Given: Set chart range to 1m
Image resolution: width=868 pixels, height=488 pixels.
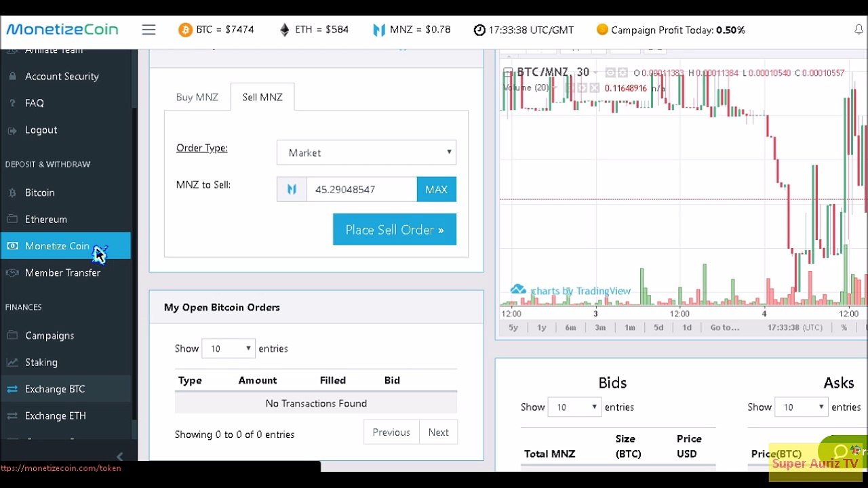Looking at the screenshot, I should tap(630, 327).
